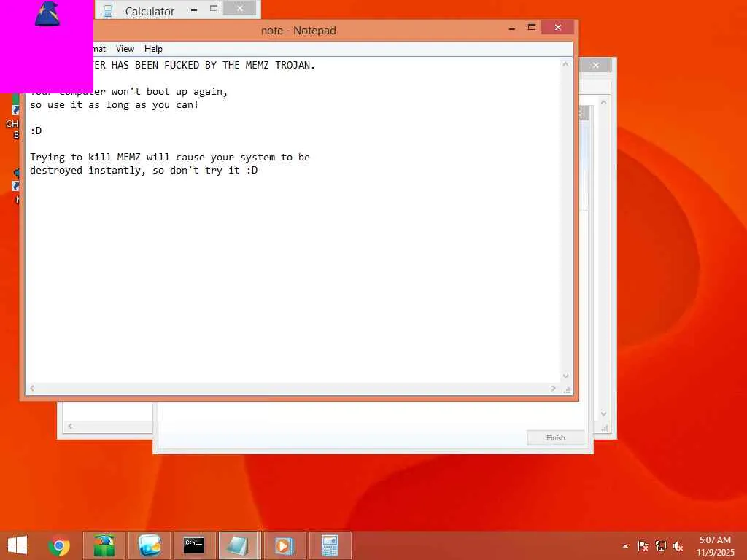Viewport: 747px width, 560px height.
Task: Click the text 'MEMZ TROJAN.' in Notepad
Action: tap(280, 65)
